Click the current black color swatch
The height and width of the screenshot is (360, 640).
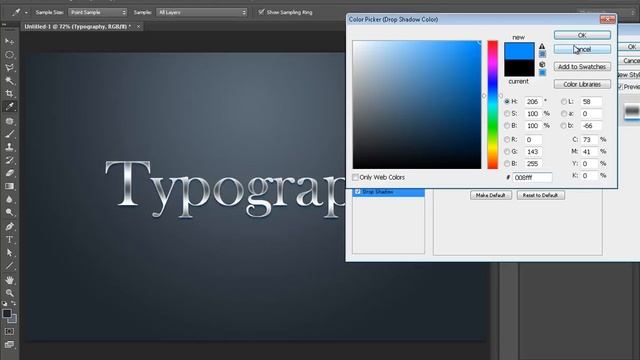(x=519, y=68)
